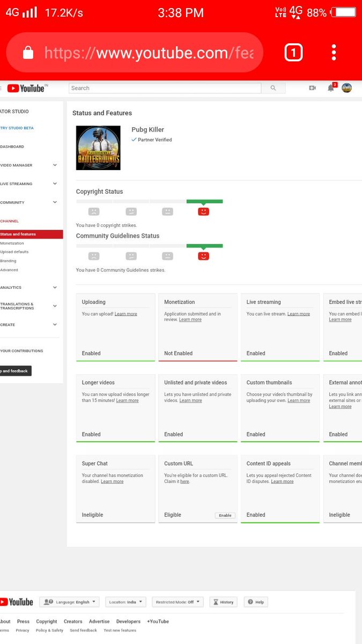Screen dimensions: 362x644
Task: Open the tab switcher showing 1 tab
Action: pyautogui.click(x=293, y=52)
